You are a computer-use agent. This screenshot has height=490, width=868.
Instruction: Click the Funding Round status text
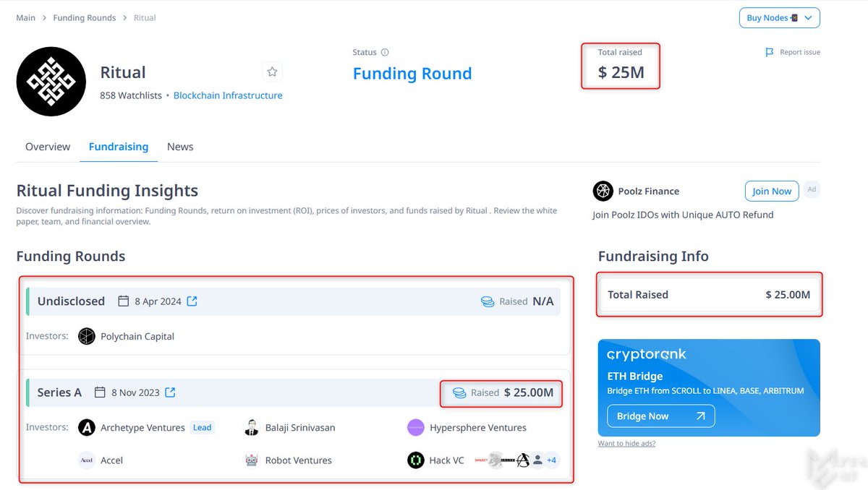click(x=412, y=74)
